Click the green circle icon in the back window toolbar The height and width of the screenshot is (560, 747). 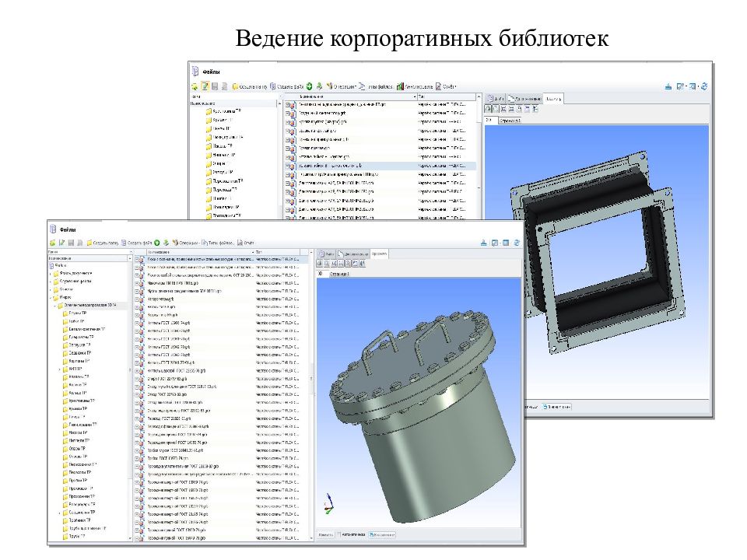pyautogui.click(x=309, y=86)
